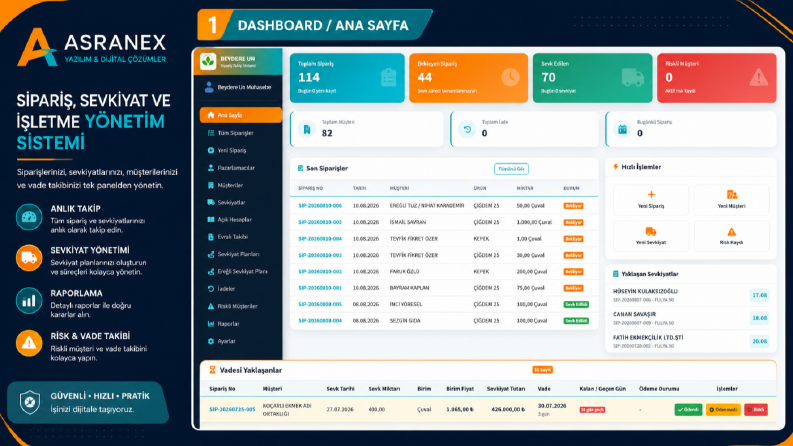Click the 20.08 date badge for Fatih Ekmekçilik
The width and height of the screenshot is (793, 446).
click(x=759, y=341)
